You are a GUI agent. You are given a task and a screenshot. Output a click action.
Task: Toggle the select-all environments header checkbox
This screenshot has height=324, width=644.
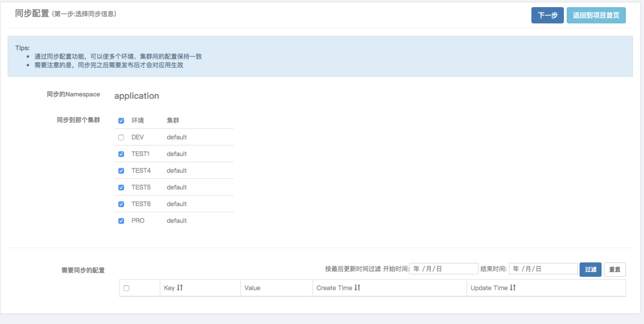[x=121, y=121]
